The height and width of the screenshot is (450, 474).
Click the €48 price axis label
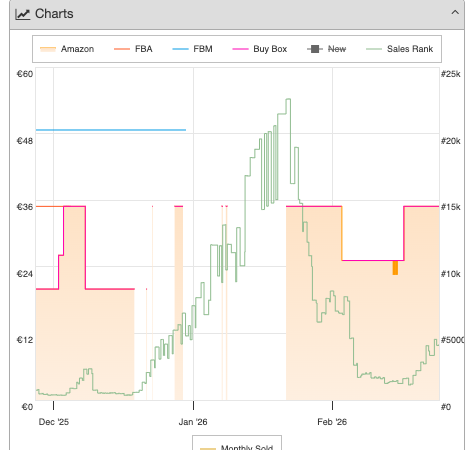[x=25, y=141]
